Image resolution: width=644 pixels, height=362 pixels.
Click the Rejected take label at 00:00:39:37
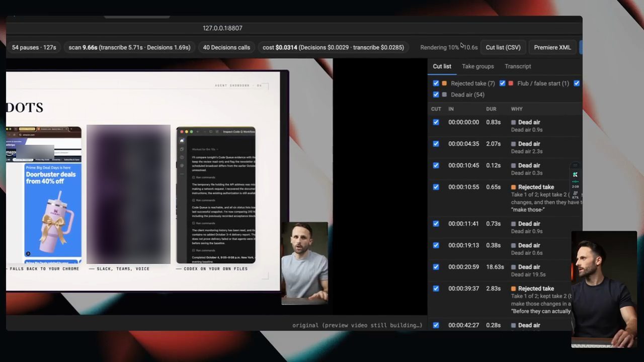coord(536,289)
